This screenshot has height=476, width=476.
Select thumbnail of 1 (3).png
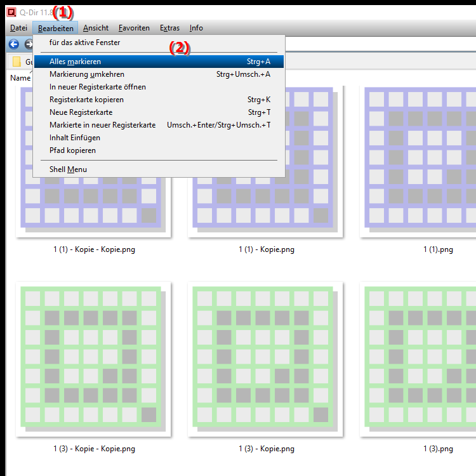(x=418, y=359)
